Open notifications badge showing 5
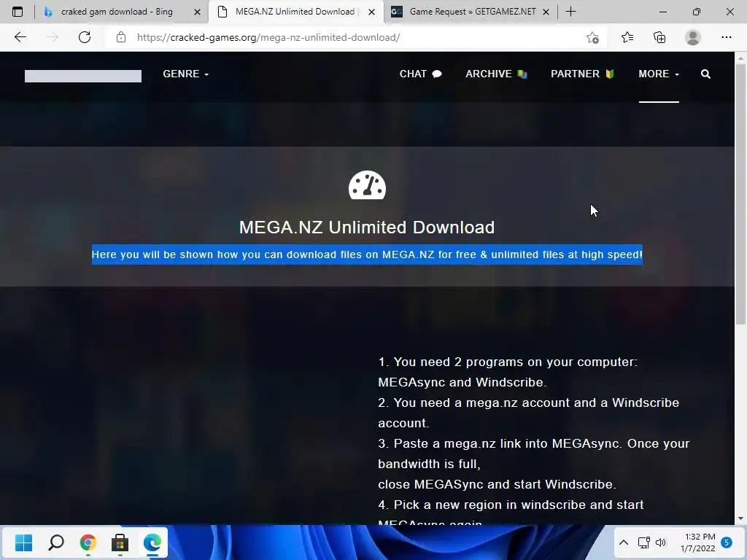Screen dimensions: 747x560 [x=727, y=542]
